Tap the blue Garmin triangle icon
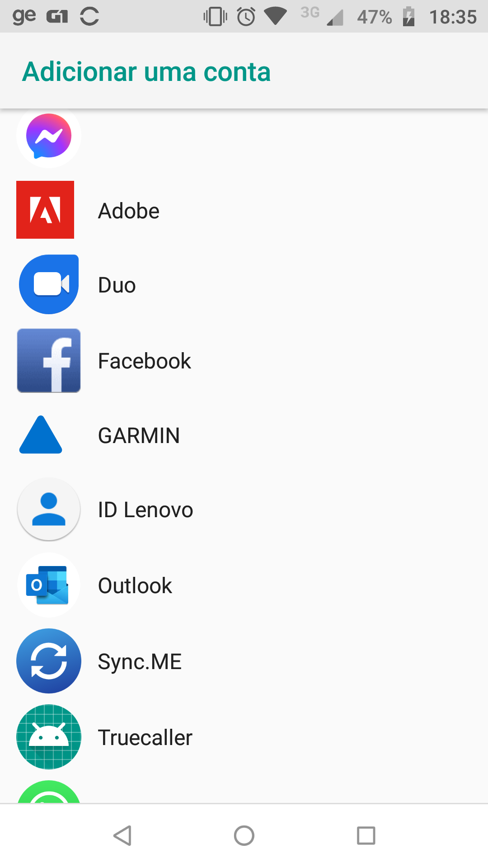The image size is (488, 868). (x=41, y=435)
